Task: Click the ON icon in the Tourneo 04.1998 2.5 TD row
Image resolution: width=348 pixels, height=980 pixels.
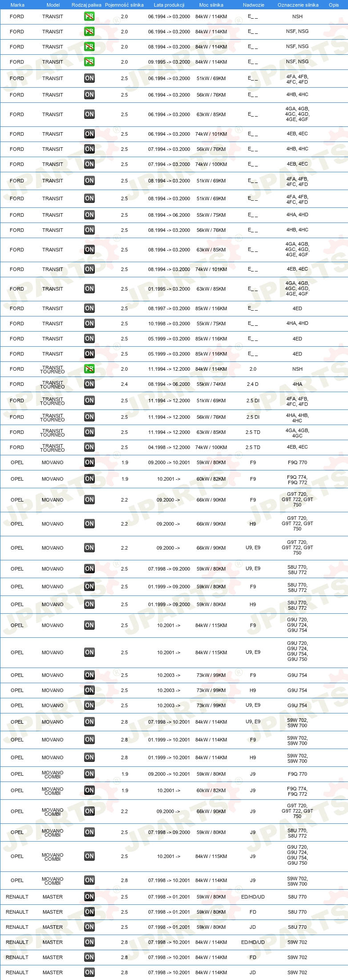Action: pyautogui.click(x=89, y=447)
